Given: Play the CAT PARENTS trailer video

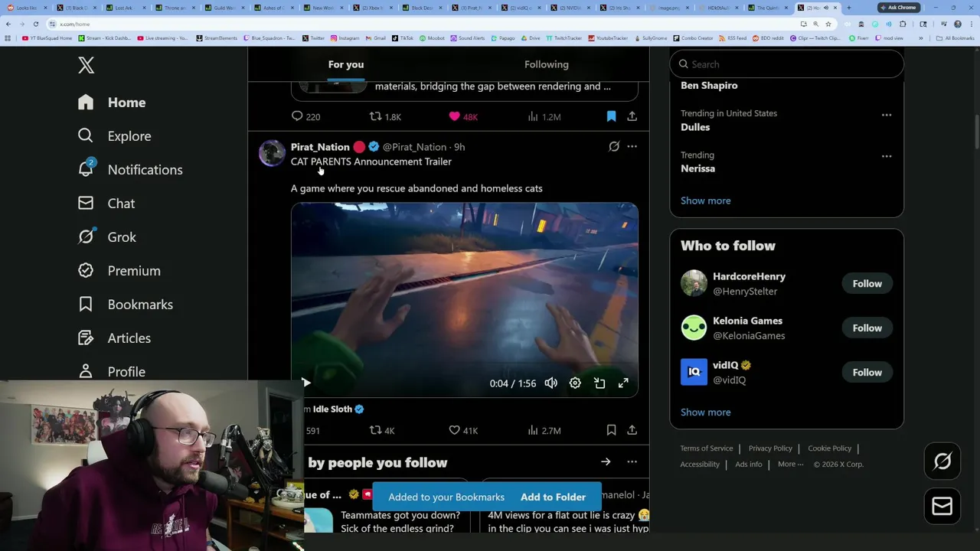Looking at the screenshot, I should tap(305, 383).
